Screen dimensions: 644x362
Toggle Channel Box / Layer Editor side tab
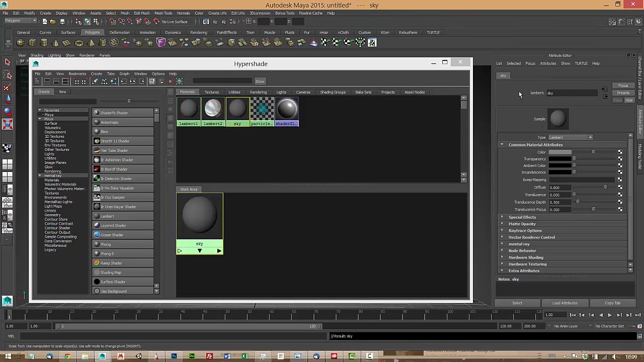[640, 79]
